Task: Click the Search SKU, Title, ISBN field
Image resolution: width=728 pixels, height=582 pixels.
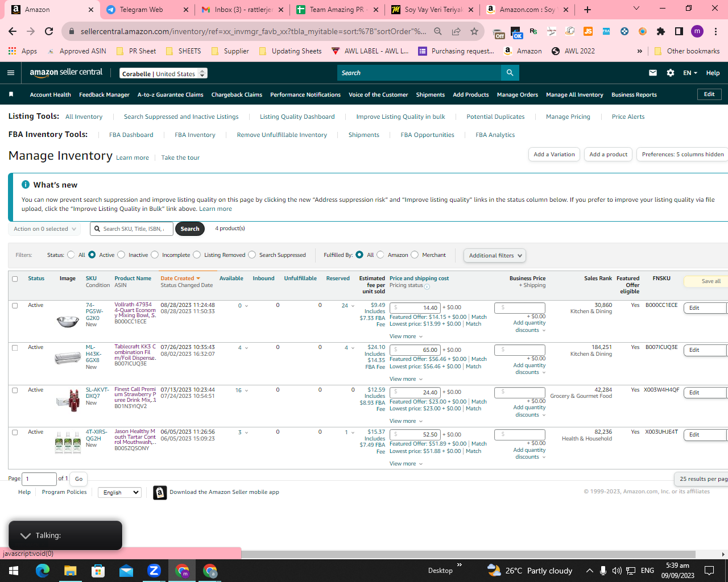Action: [131, 229]
